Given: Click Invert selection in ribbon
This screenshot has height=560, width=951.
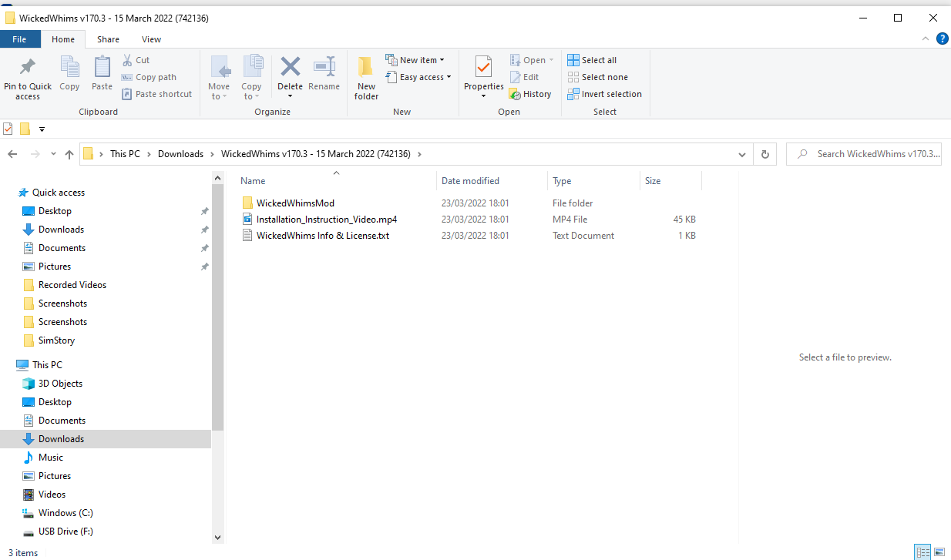Looking at the screenshot, I should (x=604, y=94).
